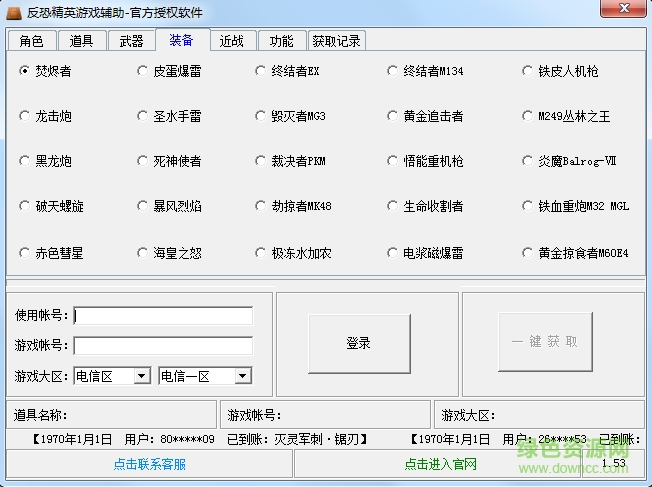Click the application icon in the title bar
Image resolution: width=652 pixels, height=487 pixels.
click(14, 12)
